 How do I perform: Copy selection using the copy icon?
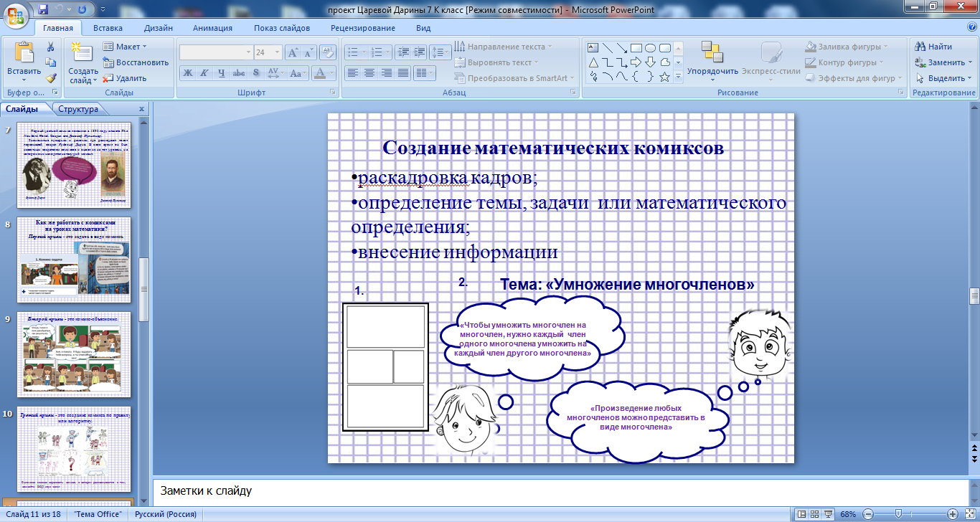[x=51, y=62]
